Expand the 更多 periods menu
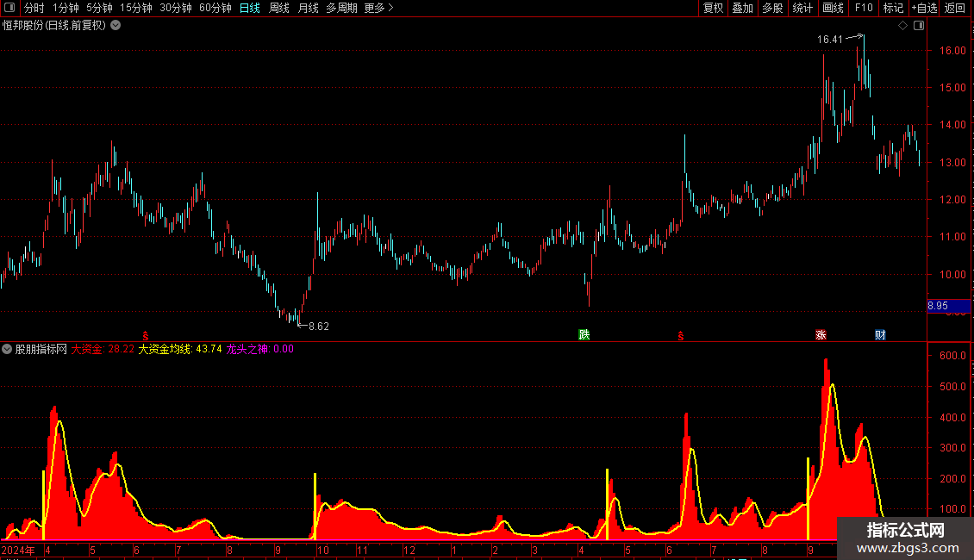 pyautogui.click(x=379, y=8)
